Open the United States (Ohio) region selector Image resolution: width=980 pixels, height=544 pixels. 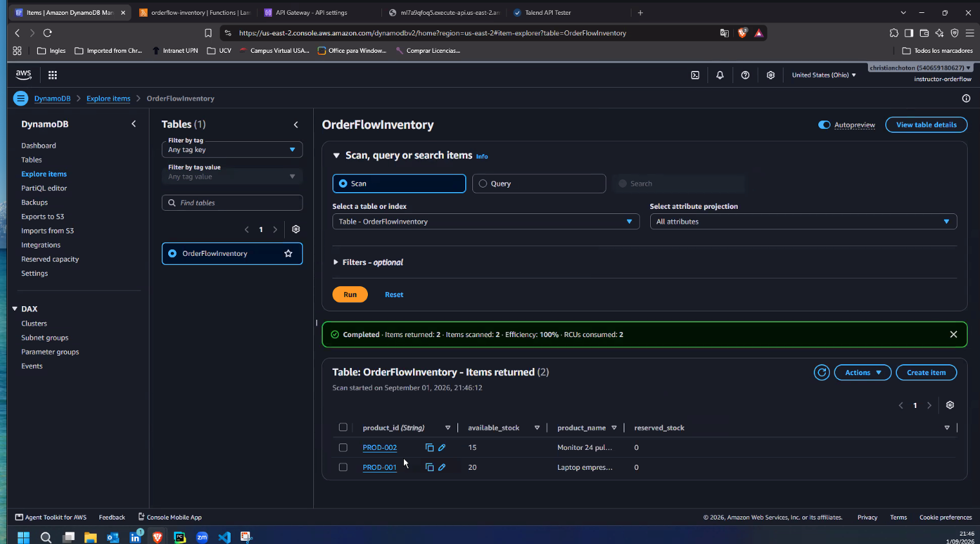point(823,75)
